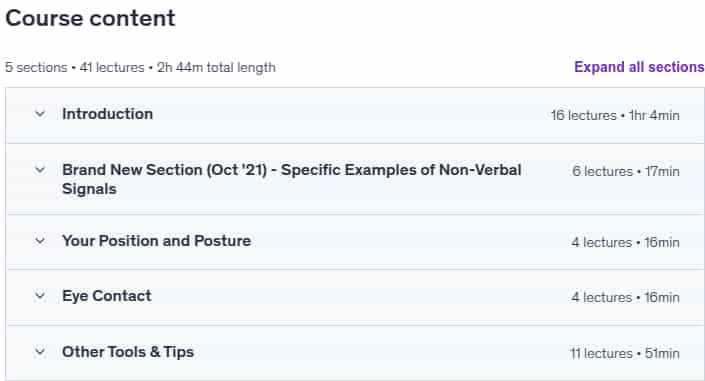Click the Course content heading
Image resolution: width=705 pixels, height=381 pixels.
(90, 18)
